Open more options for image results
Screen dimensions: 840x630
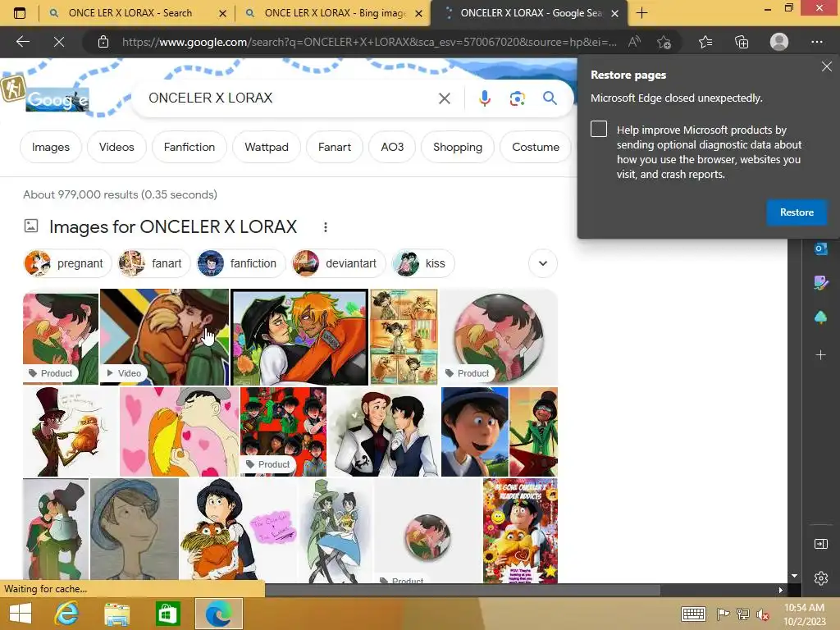pos(325,227)
